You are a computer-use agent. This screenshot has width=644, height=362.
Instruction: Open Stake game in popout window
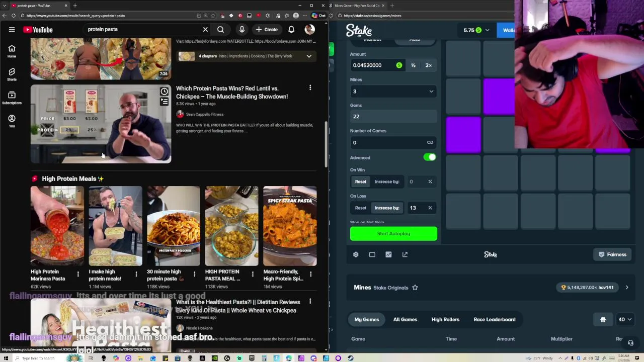405,254
